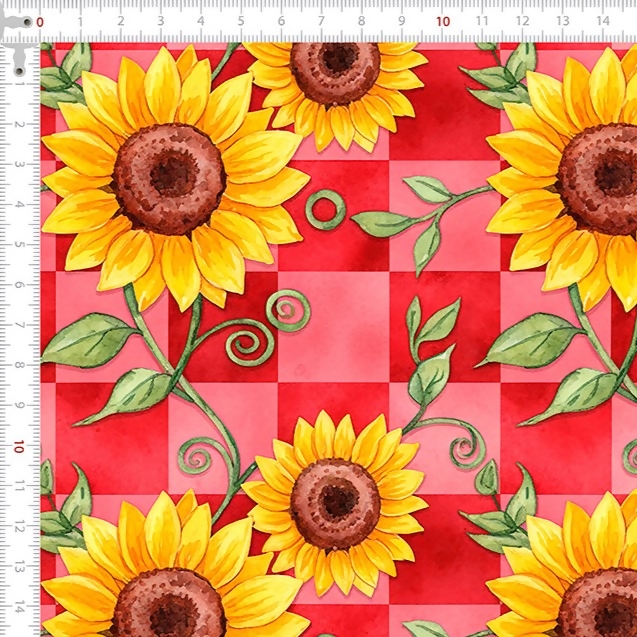Click the small green ring near the top-left sunflower
The height and width of the screenshot is (637, 637).
click(x=325, y=209)
